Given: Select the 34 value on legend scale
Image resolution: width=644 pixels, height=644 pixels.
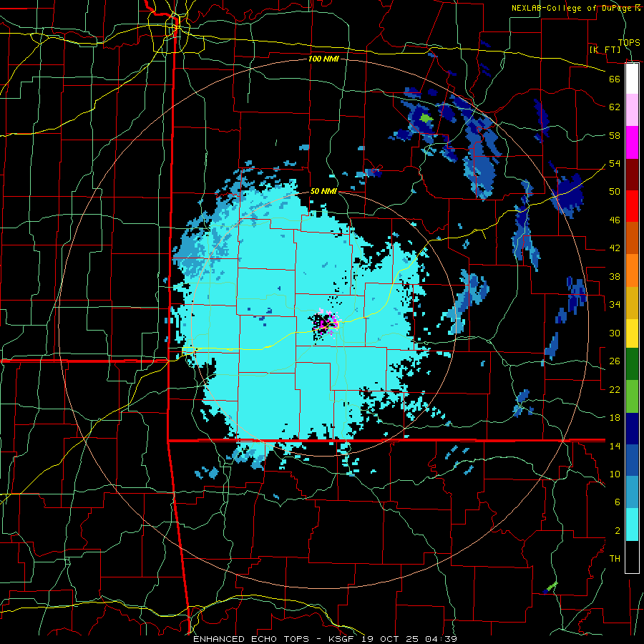Looking at the screenshot, I should click(x=615, y=305).
